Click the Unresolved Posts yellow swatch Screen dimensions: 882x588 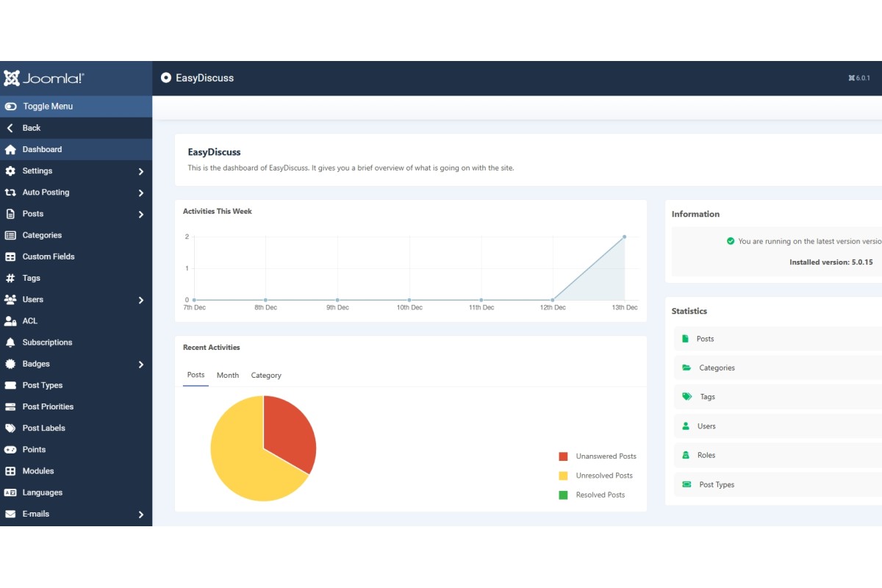click(563, 476)
